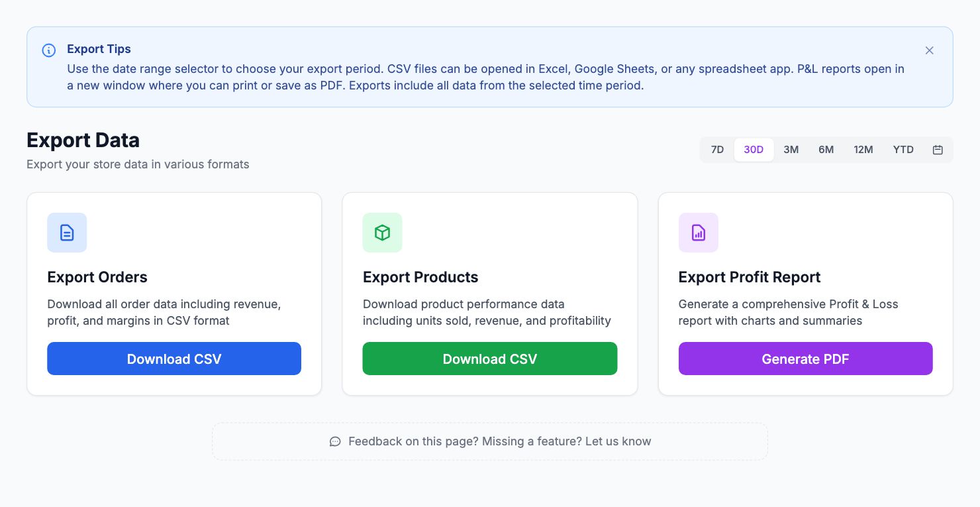Click the tips paragraph about date range selector

coord(485,77)
